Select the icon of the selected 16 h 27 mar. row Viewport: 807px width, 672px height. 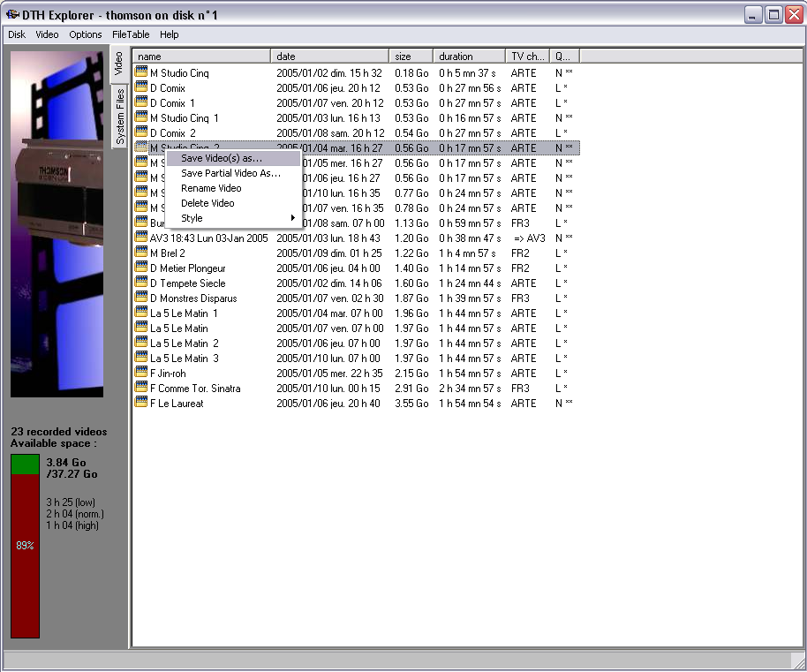tap(141, 147)
